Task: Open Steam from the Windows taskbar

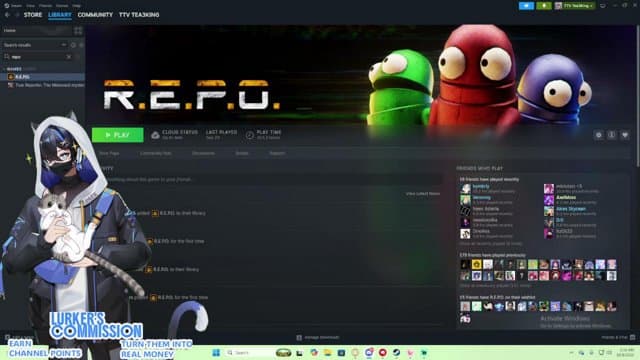Action: coord(396,353)
